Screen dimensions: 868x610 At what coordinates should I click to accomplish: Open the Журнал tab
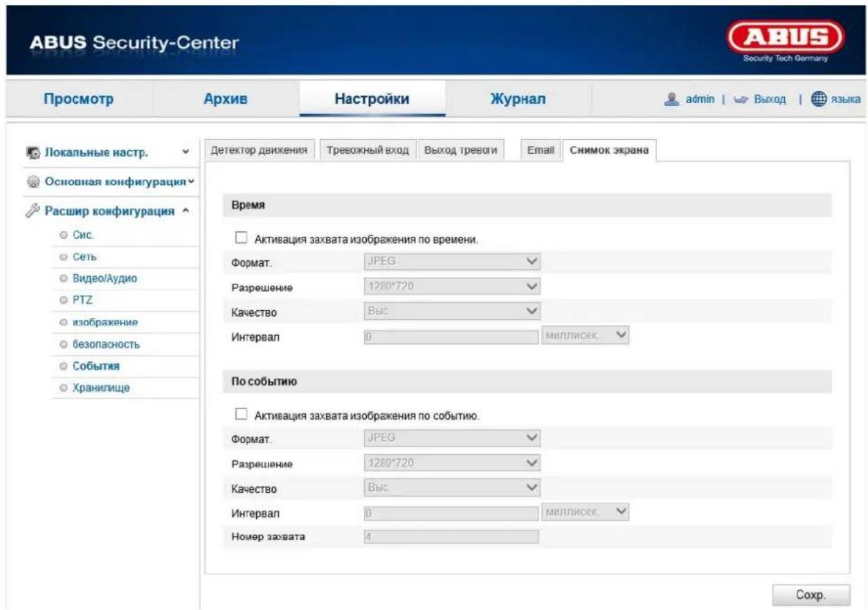(518, 100)
